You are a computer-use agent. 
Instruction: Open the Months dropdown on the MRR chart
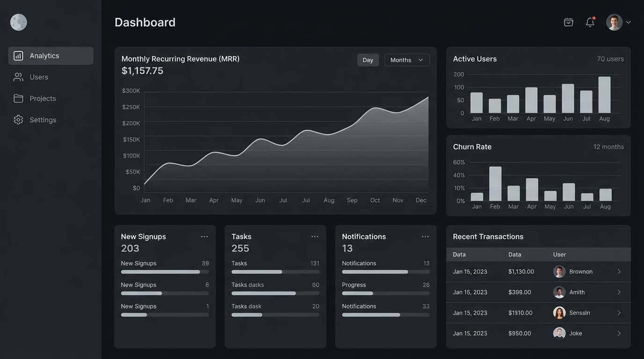407,59
